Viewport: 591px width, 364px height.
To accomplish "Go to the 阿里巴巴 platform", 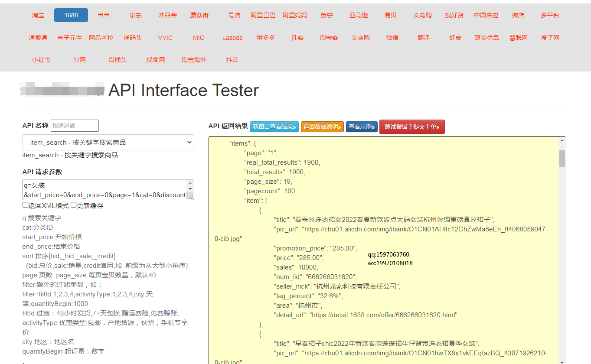I will coord(263,15).
